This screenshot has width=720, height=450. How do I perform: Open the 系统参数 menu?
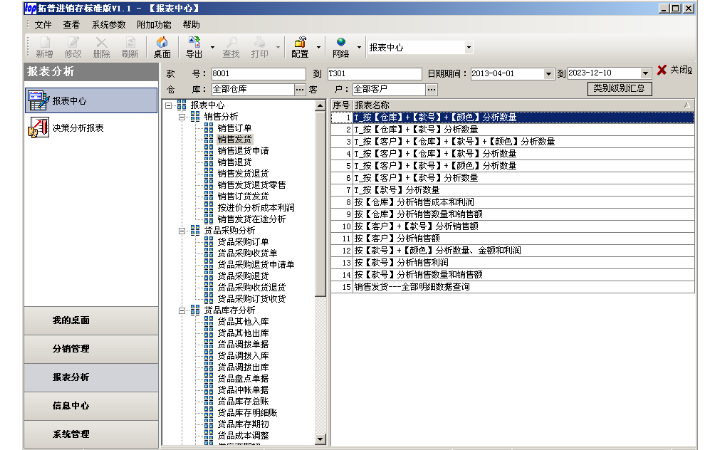click(x=108, y=23)
